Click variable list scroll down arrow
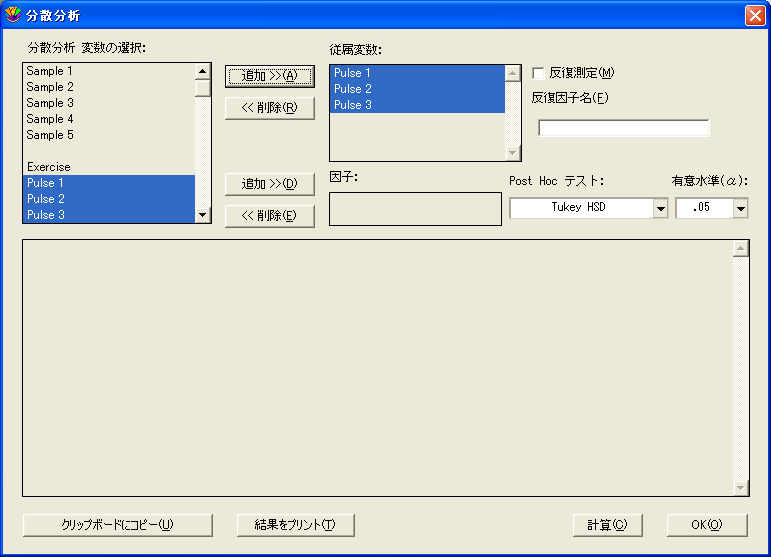Screen dimensions: 771x557 [203, 215]
